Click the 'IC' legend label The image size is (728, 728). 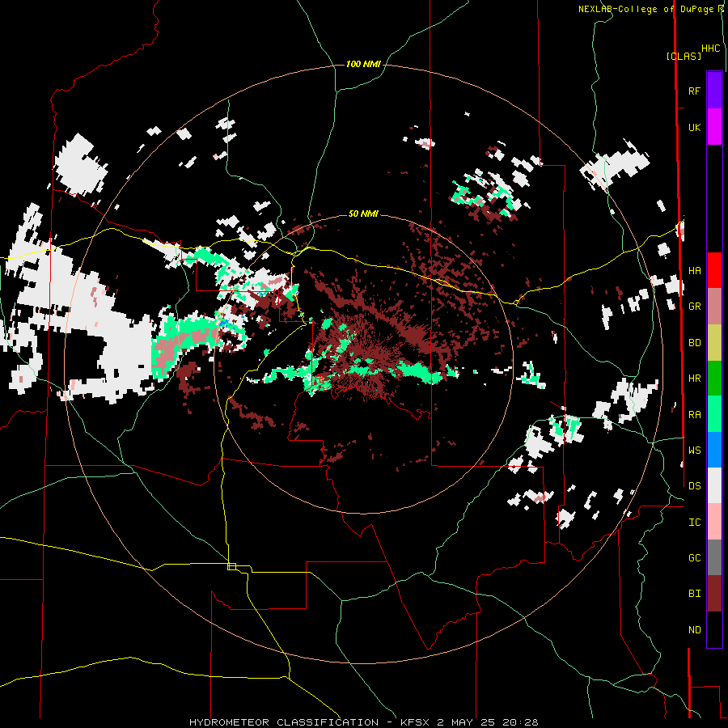coord(694,523)
